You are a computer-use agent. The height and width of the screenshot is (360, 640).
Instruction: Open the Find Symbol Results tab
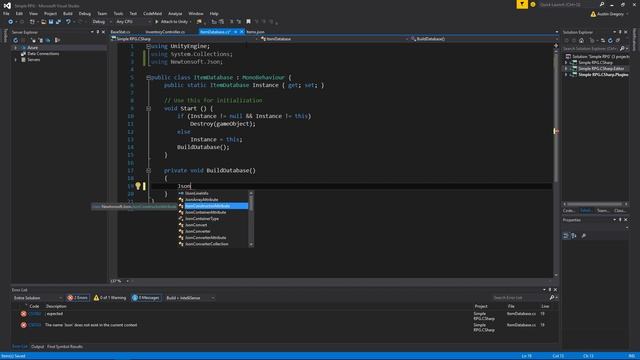(x=65, y=347)
